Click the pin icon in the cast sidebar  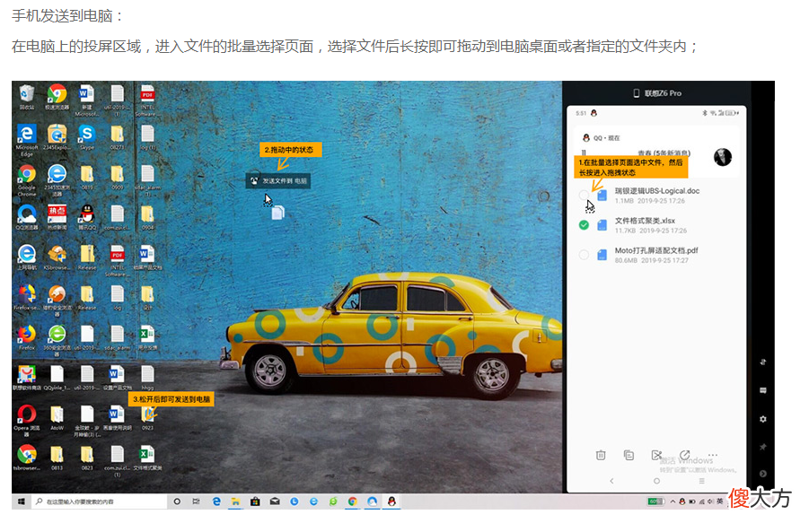(x=762, y=447)
